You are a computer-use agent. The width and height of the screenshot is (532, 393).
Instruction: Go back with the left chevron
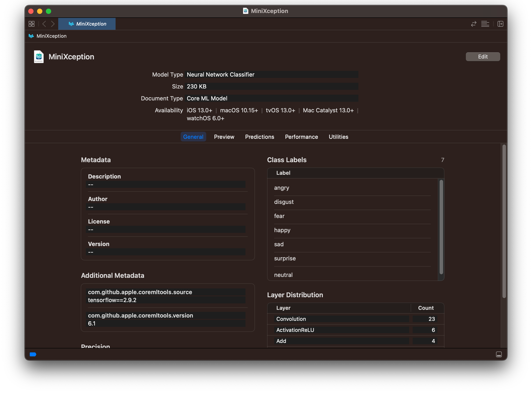pyautogui.click(x=44, y=24)
